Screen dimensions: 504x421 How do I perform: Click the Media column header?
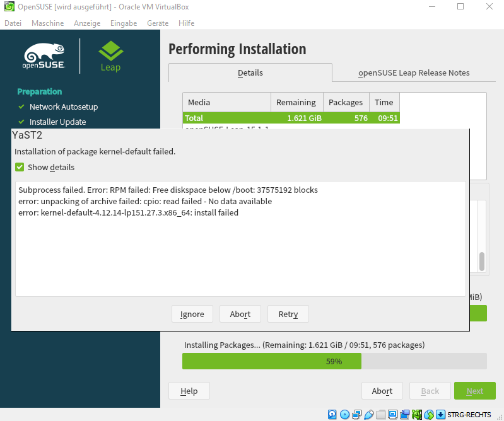[227, 103]
